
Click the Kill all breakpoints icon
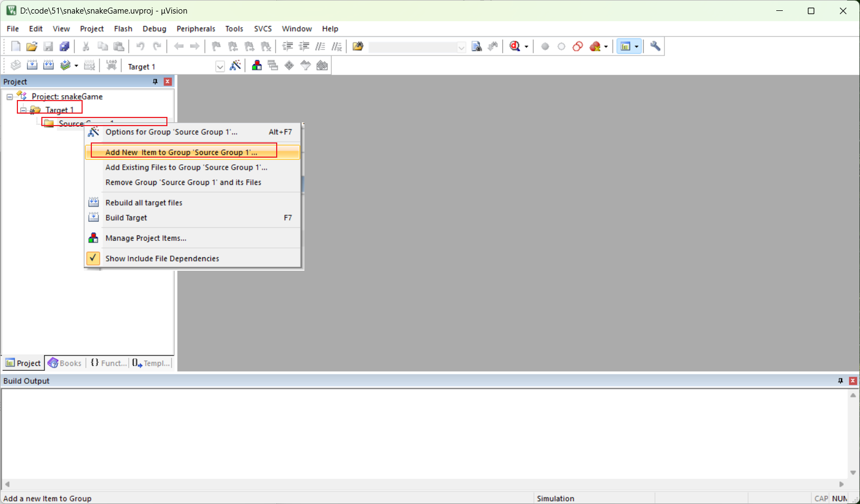tap(595, 47)
